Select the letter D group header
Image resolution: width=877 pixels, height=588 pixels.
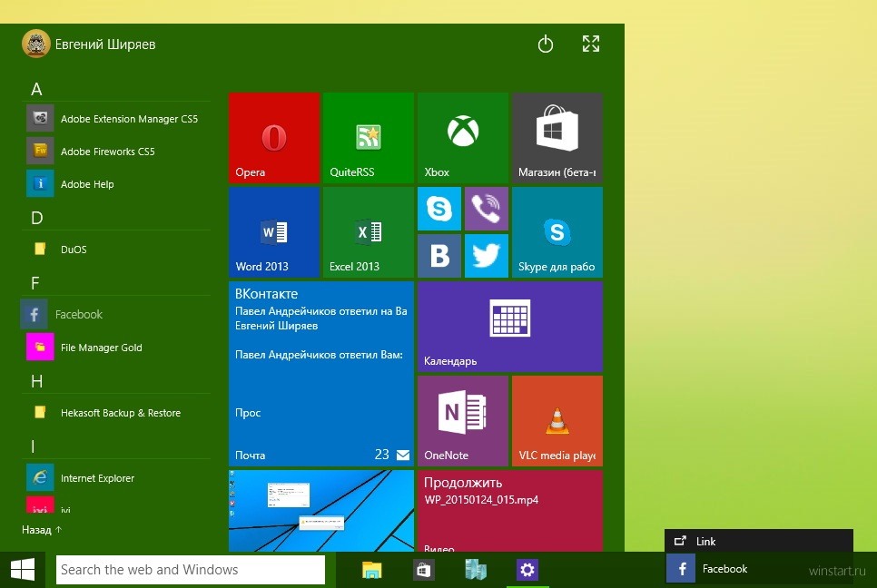pos(37,218)
